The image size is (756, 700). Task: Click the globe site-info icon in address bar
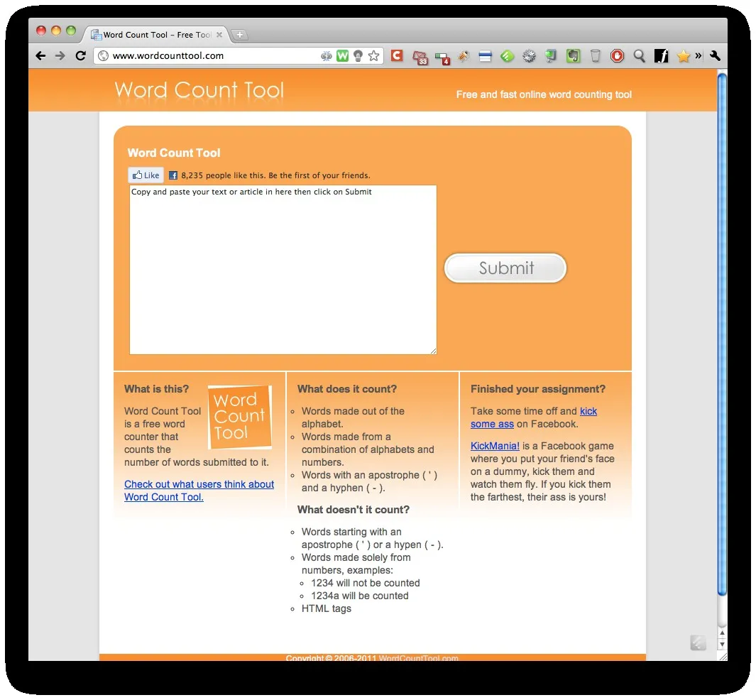[103, 56]
